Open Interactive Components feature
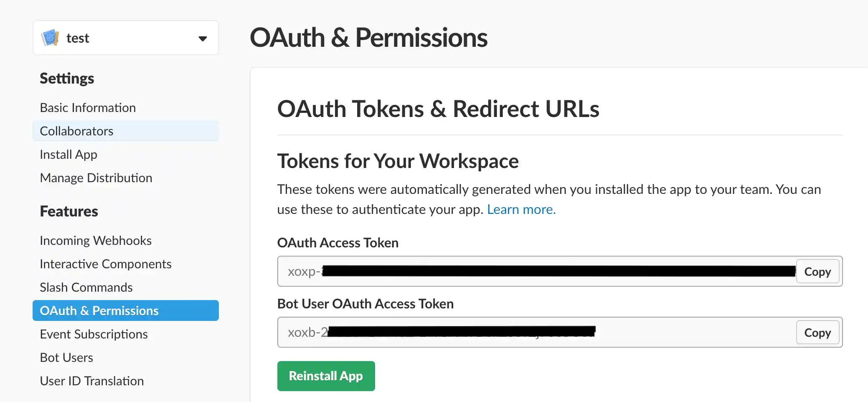Viewport: 868px width, 402px height. point(106,264)
